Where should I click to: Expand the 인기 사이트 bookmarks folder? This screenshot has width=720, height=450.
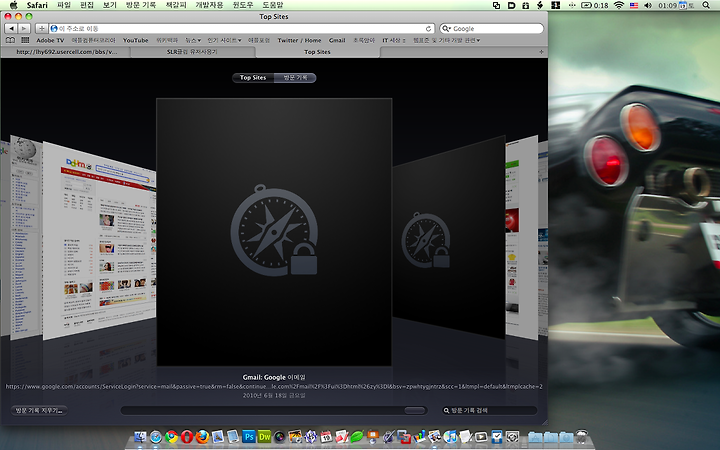click(x=224, y=40)
